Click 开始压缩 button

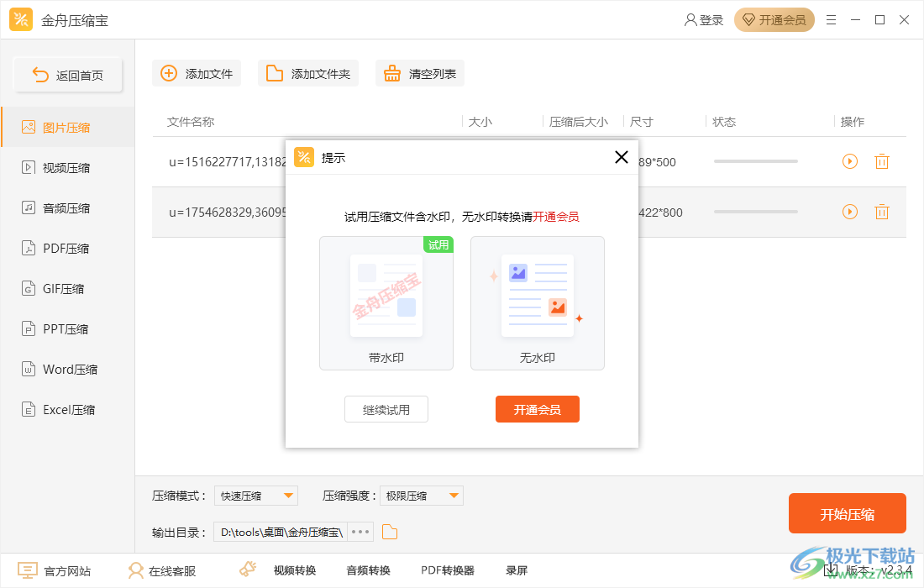847,514
